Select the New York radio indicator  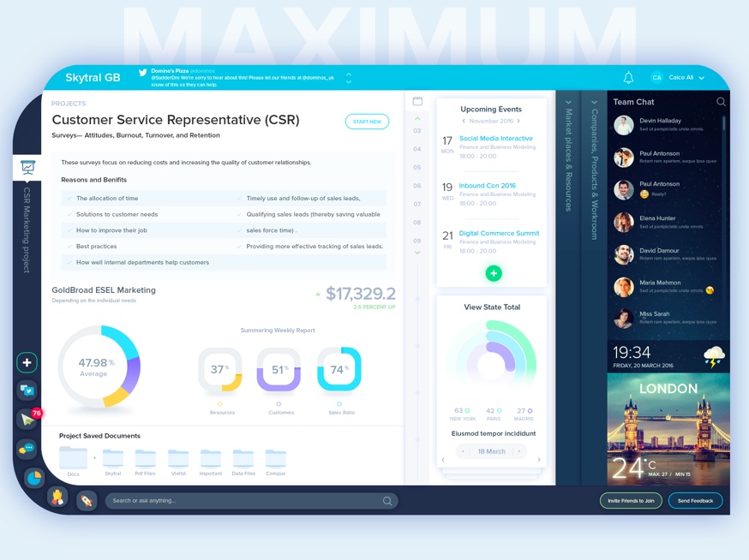click(x=467, y=411)
